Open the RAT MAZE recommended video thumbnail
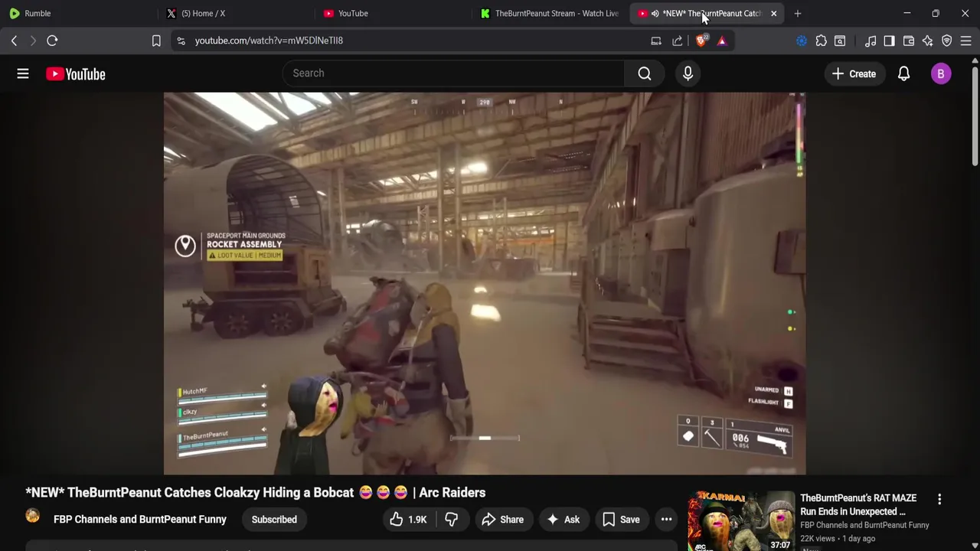This screenshot has width=980, height=551. pos(741,522)
